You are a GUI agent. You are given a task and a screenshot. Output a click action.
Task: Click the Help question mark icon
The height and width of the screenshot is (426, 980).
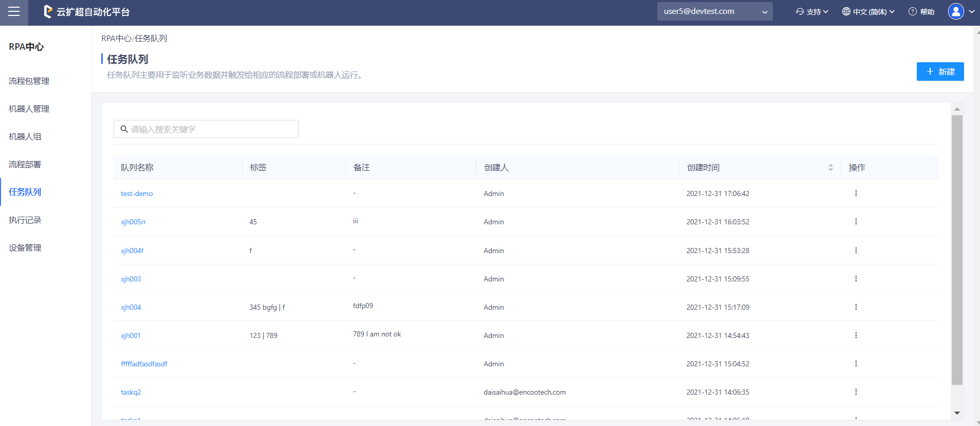point(913,11)
